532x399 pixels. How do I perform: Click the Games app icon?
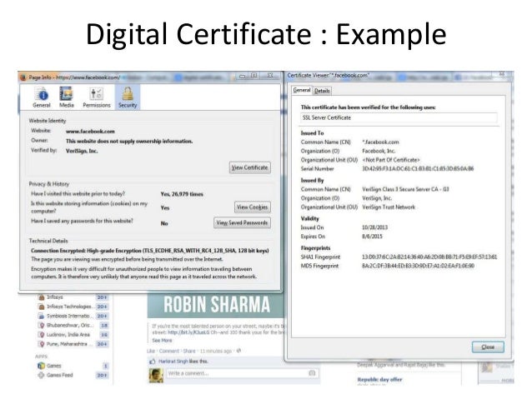[42, 366]
